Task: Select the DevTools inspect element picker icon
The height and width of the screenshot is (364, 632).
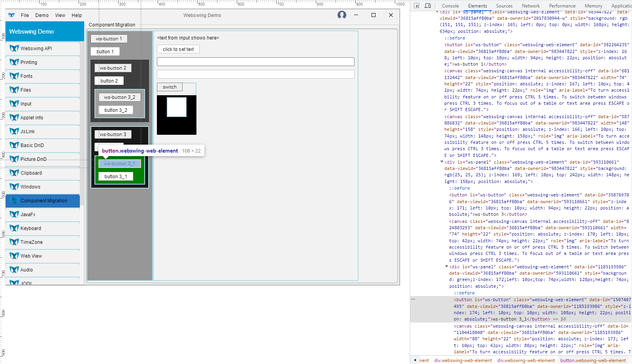Action: point(417,6)
